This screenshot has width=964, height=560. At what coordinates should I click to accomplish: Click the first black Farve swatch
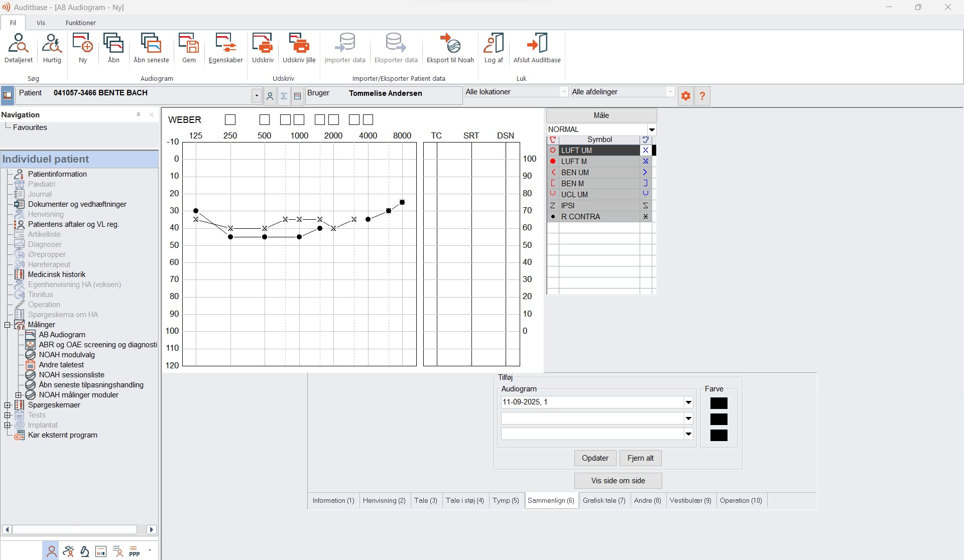click(718, 403)
